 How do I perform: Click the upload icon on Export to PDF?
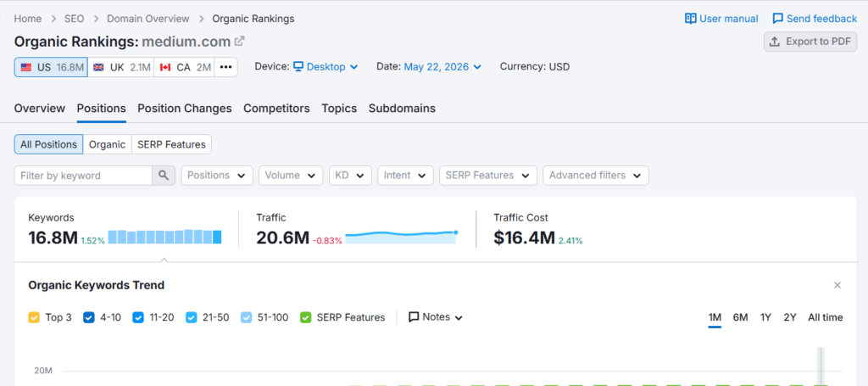(775, 42)
